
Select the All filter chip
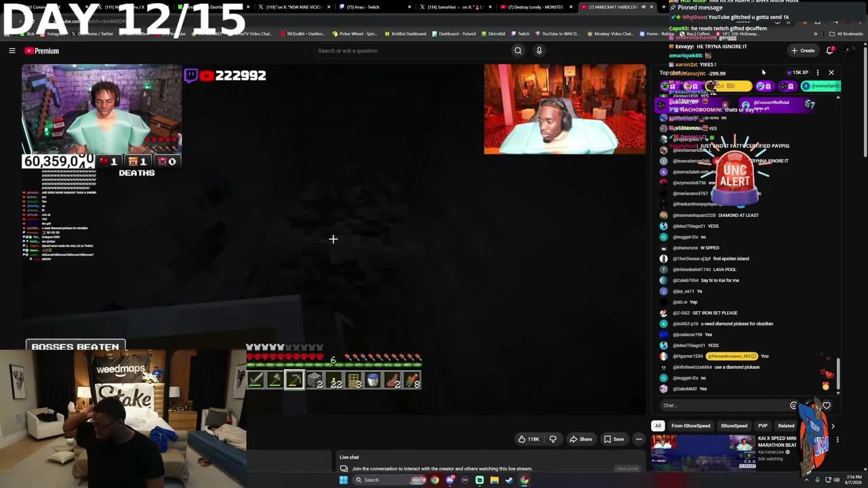658,426
